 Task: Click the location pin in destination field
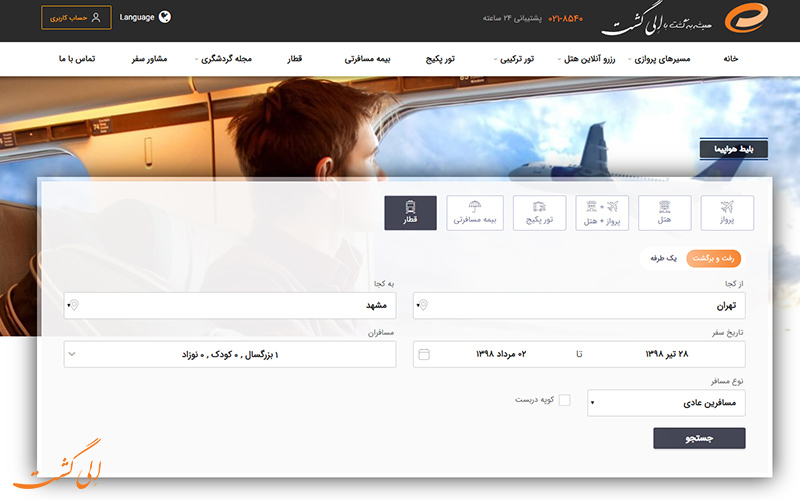[x=74, y=305]
